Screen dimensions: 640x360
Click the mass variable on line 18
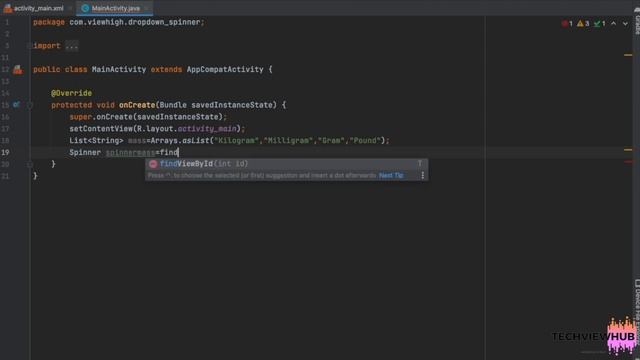click(137, 140)
